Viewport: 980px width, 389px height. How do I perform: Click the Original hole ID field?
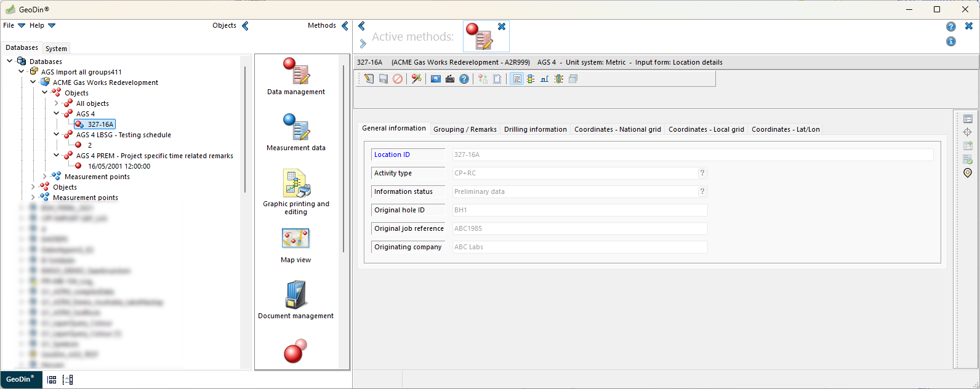[x=579, y=210]
